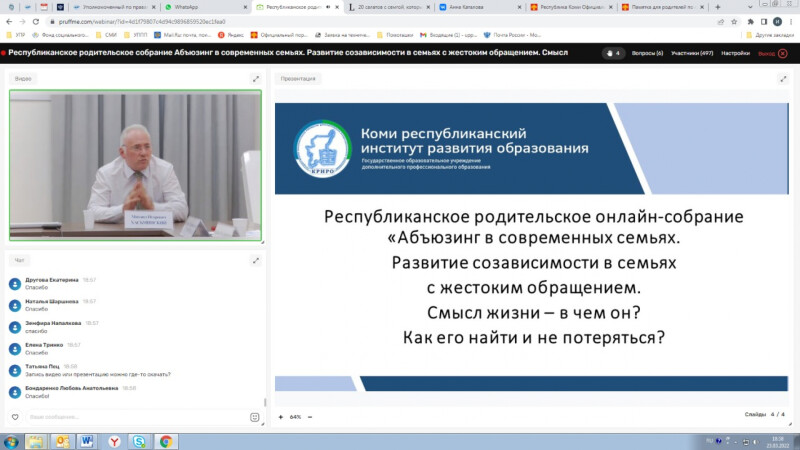Open webinar Настройки
The image size is (800, 450).
(x=735, y=53)
